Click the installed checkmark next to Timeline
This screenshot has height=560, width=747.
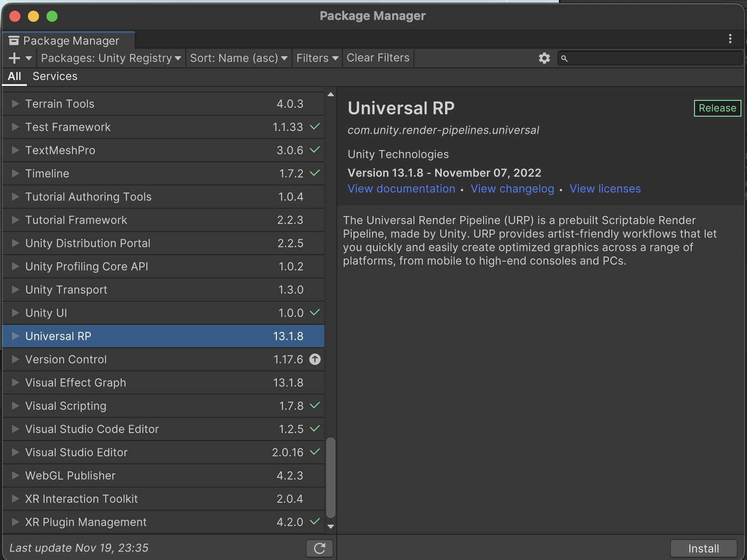coord(315,173)
